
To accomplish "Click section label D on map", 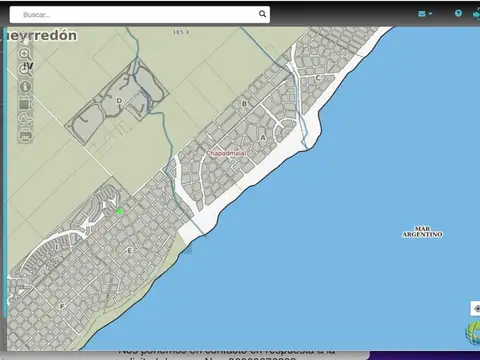I will [x=119, y=100].
